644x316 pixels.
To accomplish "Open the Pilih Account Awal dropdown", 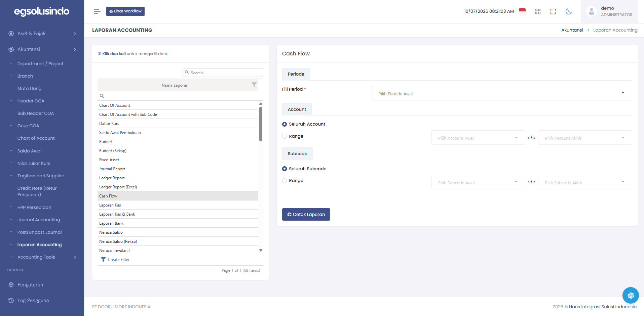I will (478, 138).
